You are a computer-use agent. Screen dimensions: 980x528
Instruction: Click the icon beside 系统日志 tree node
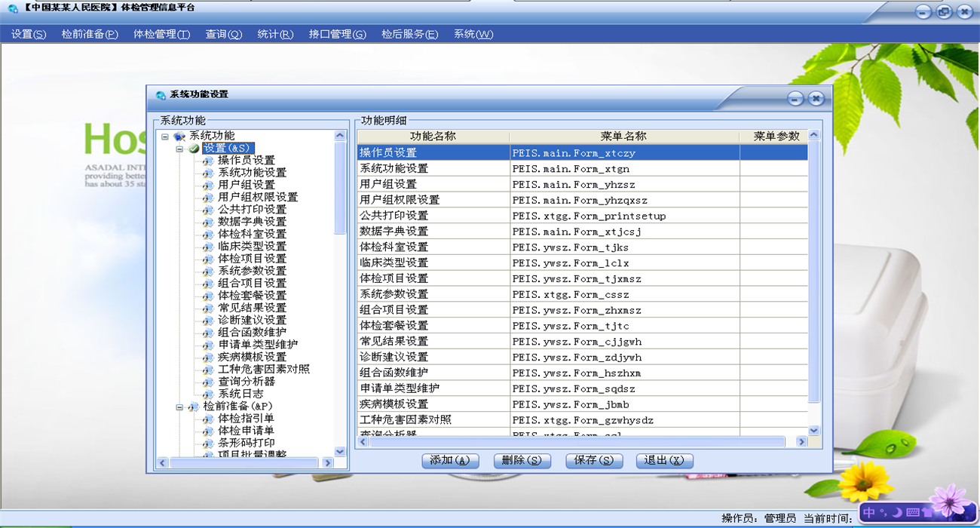coord(208,394)
